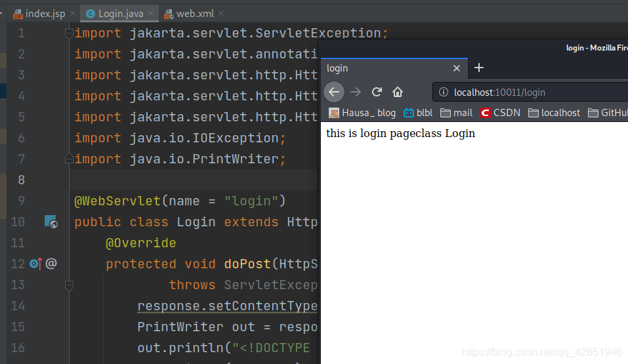Toggle the fold marker at line 7
Image resolution: width=628 pixels, height=364 pixels.
[x=69, y=159]
